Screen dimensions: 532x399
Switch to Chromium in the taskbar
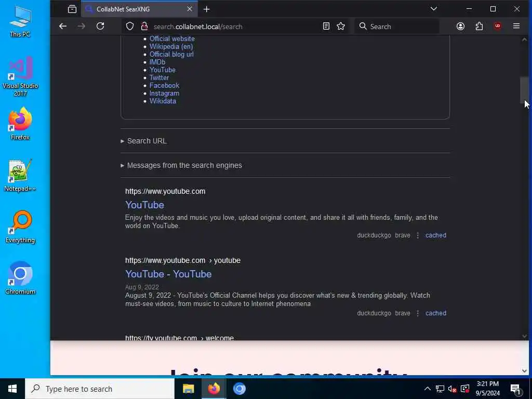[239, 389]
